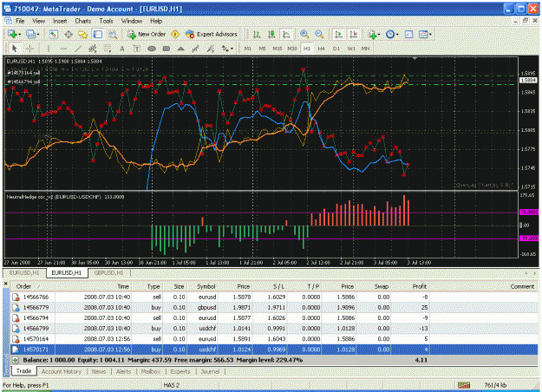Open the Journal terminal tab
This screenshot has width=542, height=392.
210,371
